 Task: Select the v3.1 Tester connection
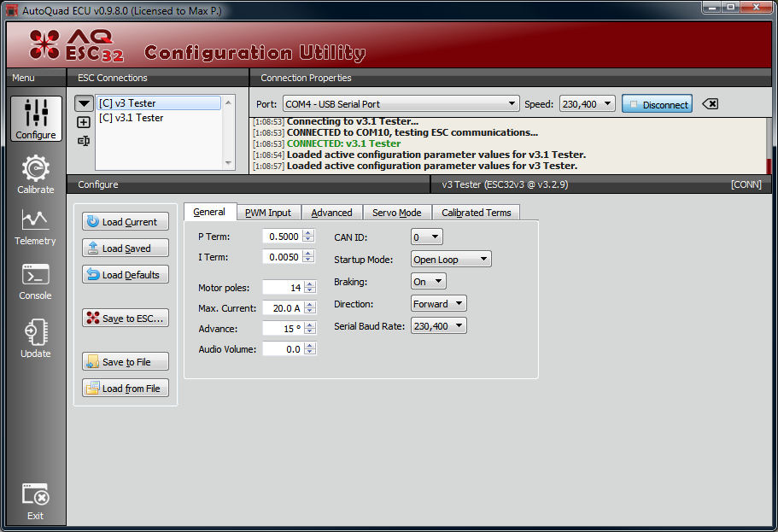tap(158, 118)
